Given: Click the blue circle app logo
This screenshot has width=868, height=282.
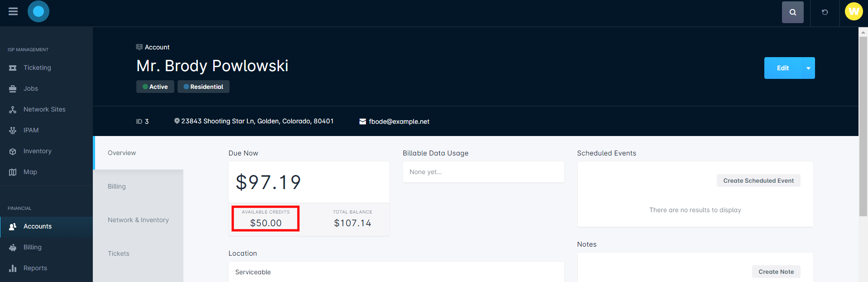Looking at the screenshot, I should coord(38,11).
